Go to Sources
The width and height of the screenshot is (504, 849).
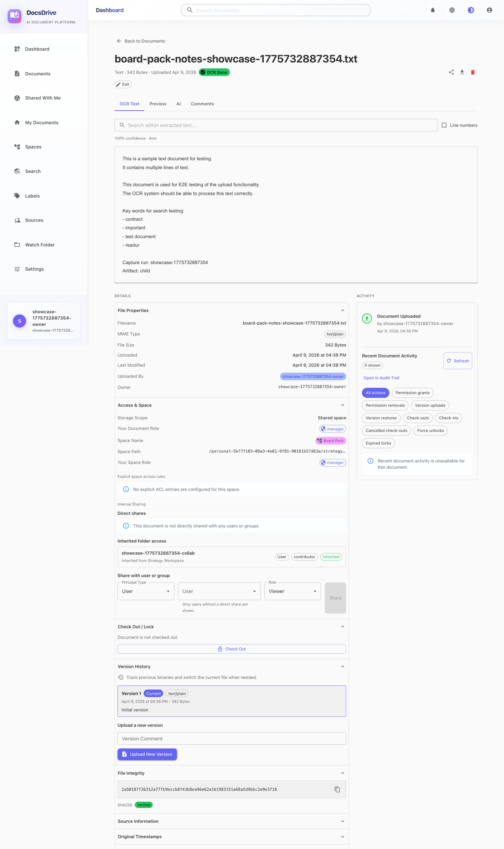pos(44,220)
